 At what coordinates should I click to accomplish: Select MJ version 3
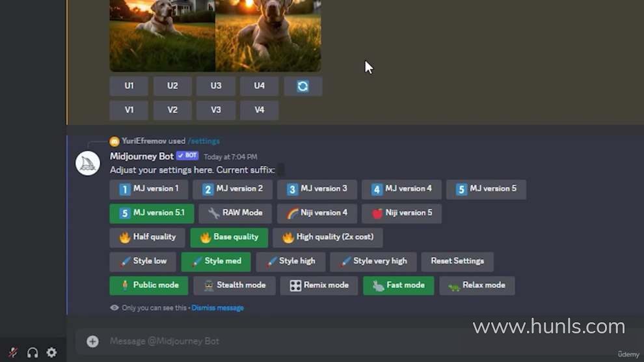pos(317,189)
